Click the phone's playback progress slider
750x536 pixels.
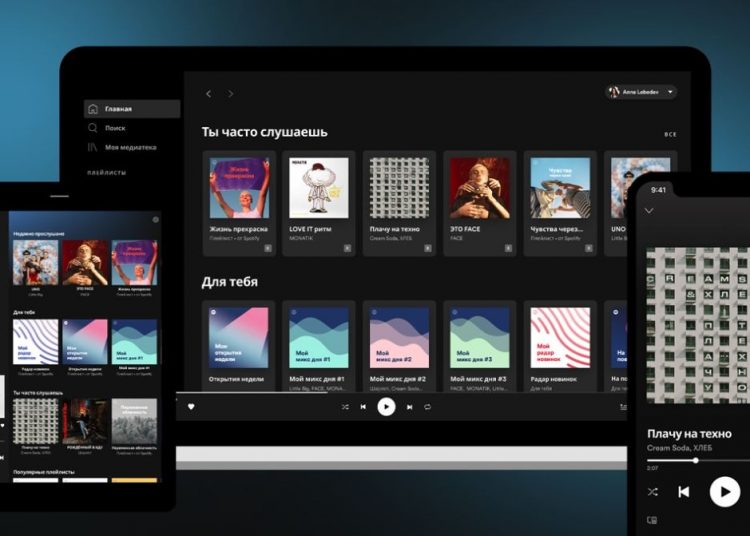(x=698, y=460)
